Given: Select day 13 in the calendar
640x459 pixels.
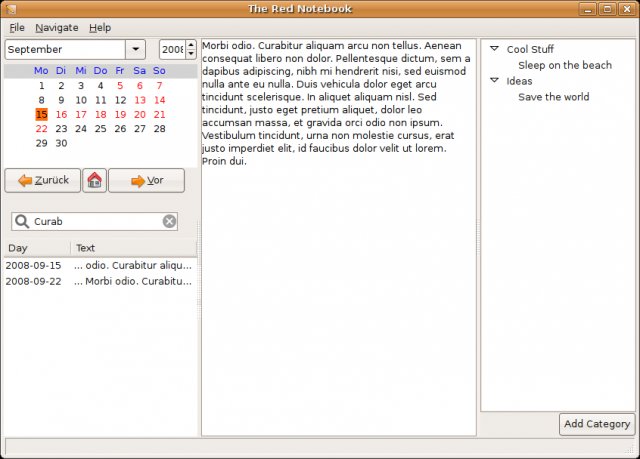Looking at the screenshot, I should tap(140, 100).
